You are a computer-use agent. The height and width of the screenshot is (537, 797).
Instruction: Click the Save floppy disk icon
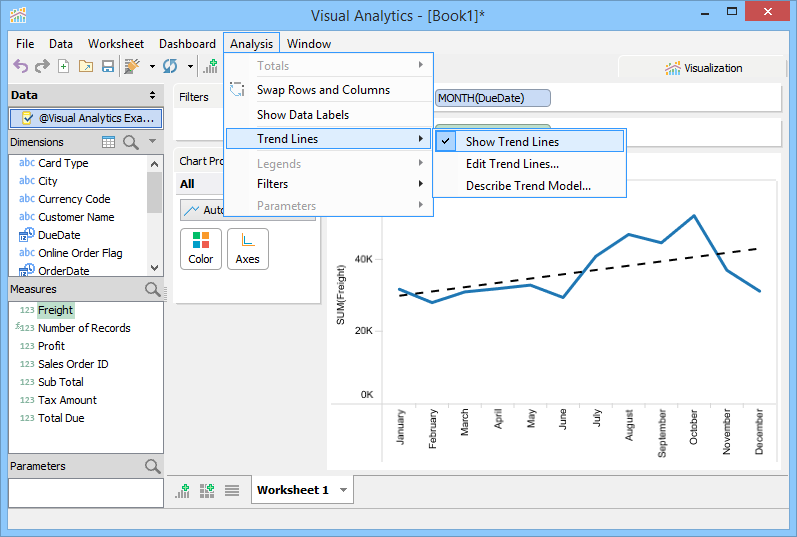click(108, 66)
